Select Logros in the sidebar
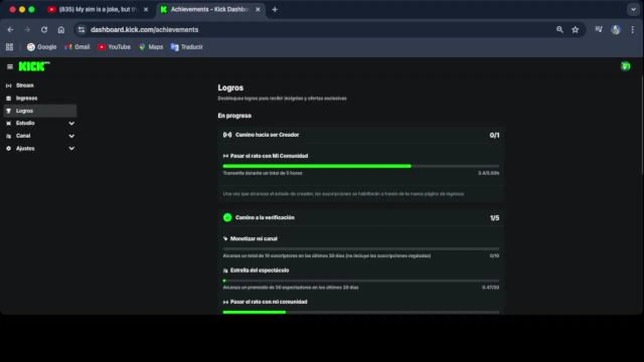The height and width of the screenshot is (362, 644). point(40,111)
